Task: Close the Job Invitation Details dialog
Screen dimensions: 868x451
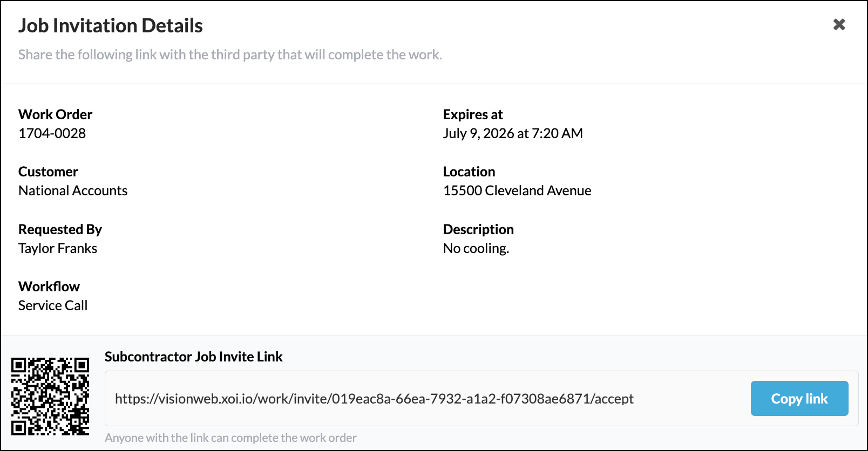Action: [x=839, y=24]
